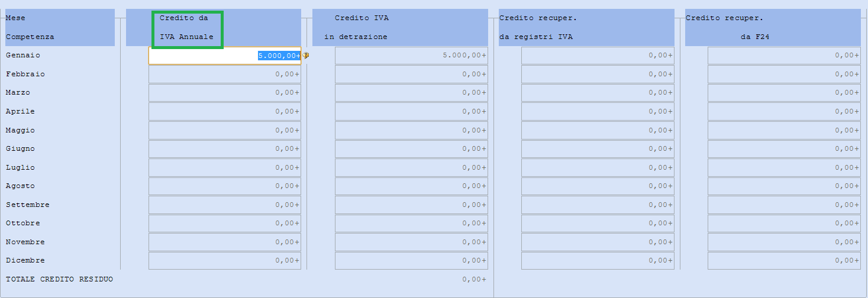Focus Marzo field under da registri IVA
The height and width of the screenshot is (298, 868).
point(598,93)
